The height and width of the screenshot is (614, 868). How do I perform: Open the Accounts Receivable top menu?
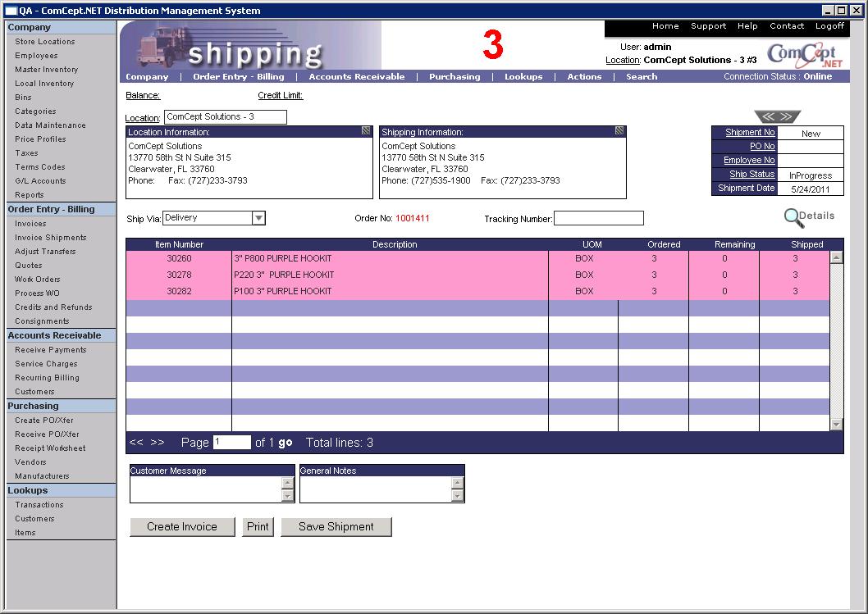click(357, 77)
